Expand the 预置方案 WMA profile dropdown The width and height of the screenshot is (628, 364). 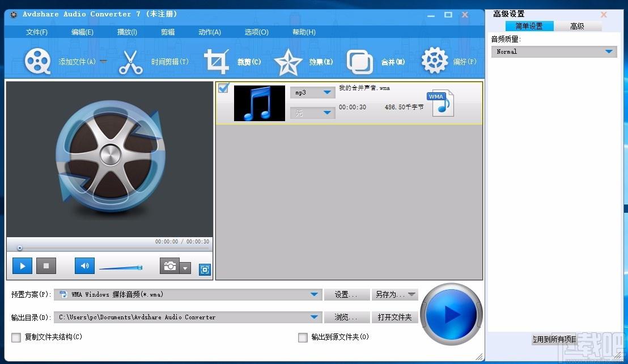click(314, 294)
